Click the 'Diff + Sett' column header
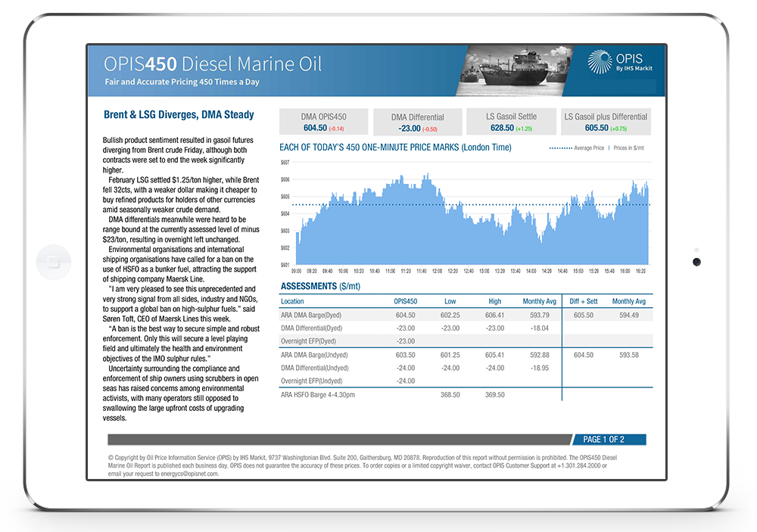The height and width of the screenshot is (532, 757). (x=583, y=301)
